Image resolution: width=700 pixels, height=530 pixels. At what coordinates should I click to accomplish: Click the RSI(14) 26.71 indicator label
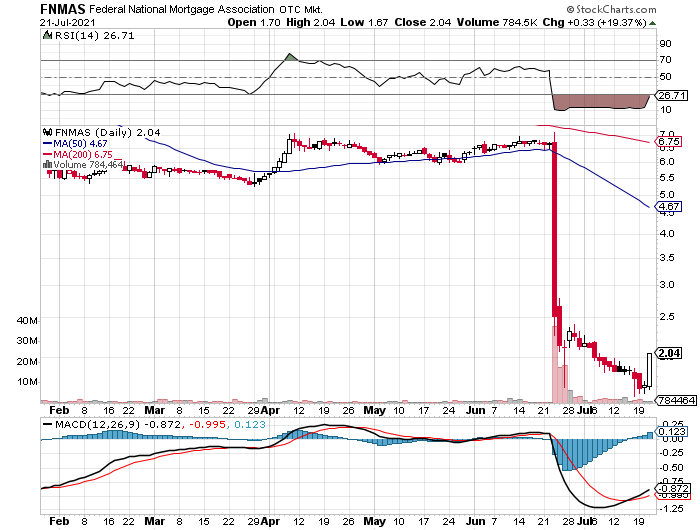click(x=94, y=35)
